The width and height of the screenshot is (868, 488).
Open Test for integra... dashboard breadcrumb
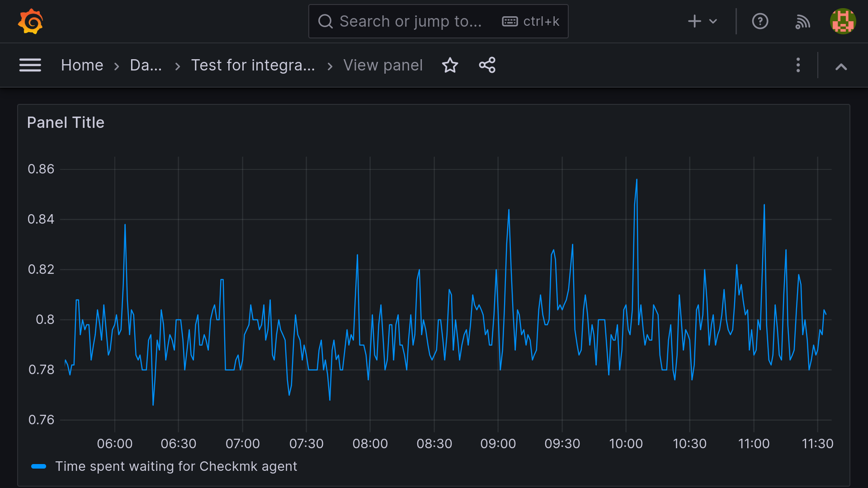tap(253, 65)
